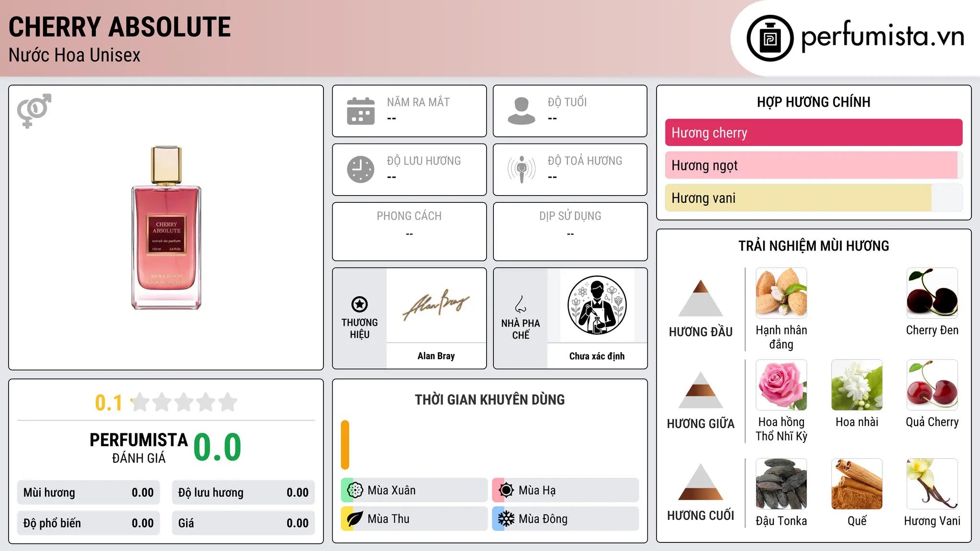
Task: Click the nose icon above Nhà pha chế
Action: 521,304
